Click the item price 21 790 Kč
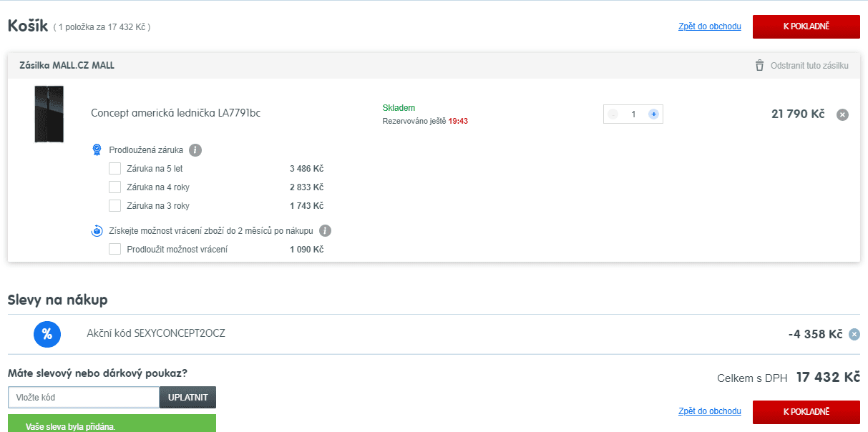 798,114
